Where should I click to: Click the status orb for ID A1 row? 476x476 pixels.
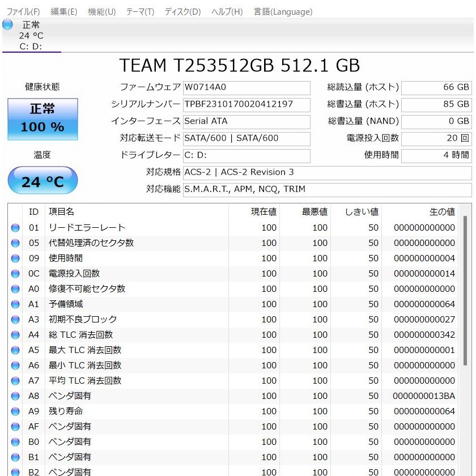coord(15,304)
